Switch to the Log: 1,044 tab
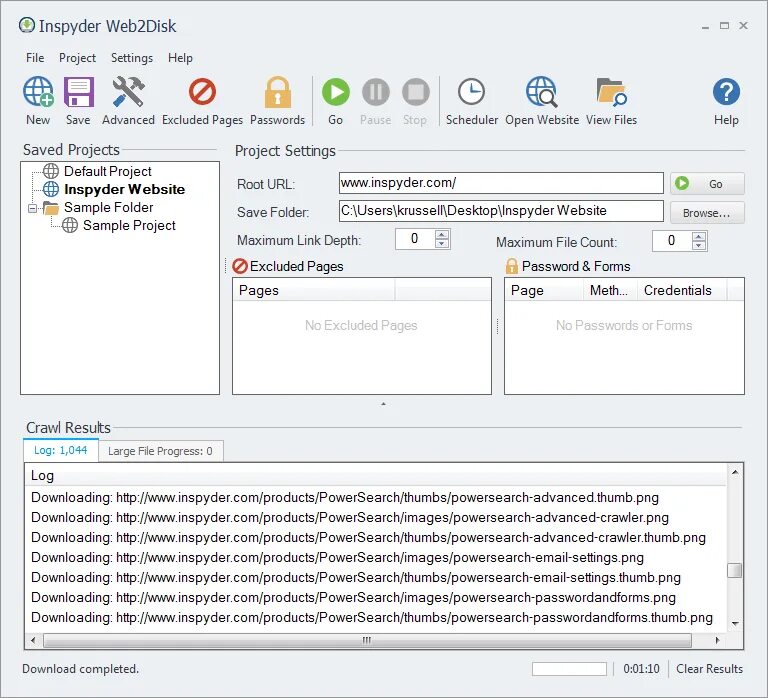 tap(61, 450)
